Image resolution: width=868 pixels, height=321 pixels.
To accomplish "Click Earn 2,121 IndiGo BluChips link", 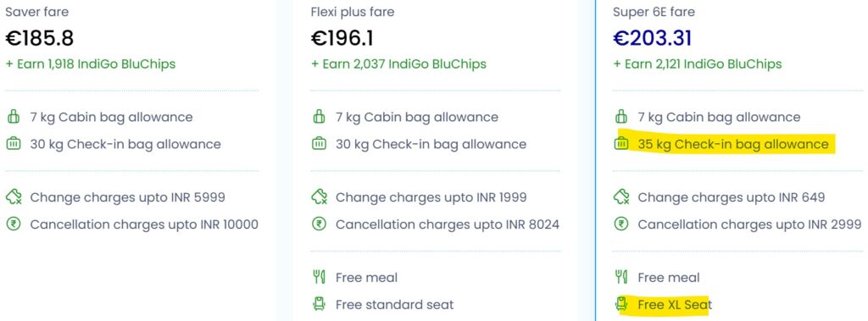I will pyautogui.click(x=698, y=64).
